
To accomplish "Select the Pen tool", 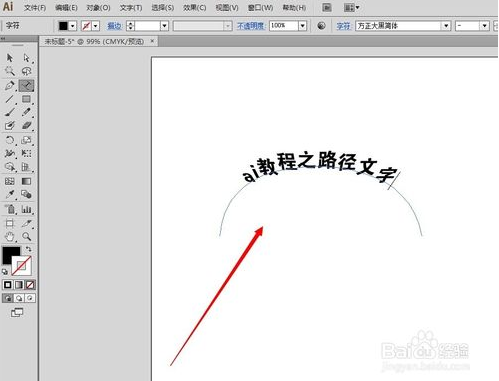I will tap(10, 85).
